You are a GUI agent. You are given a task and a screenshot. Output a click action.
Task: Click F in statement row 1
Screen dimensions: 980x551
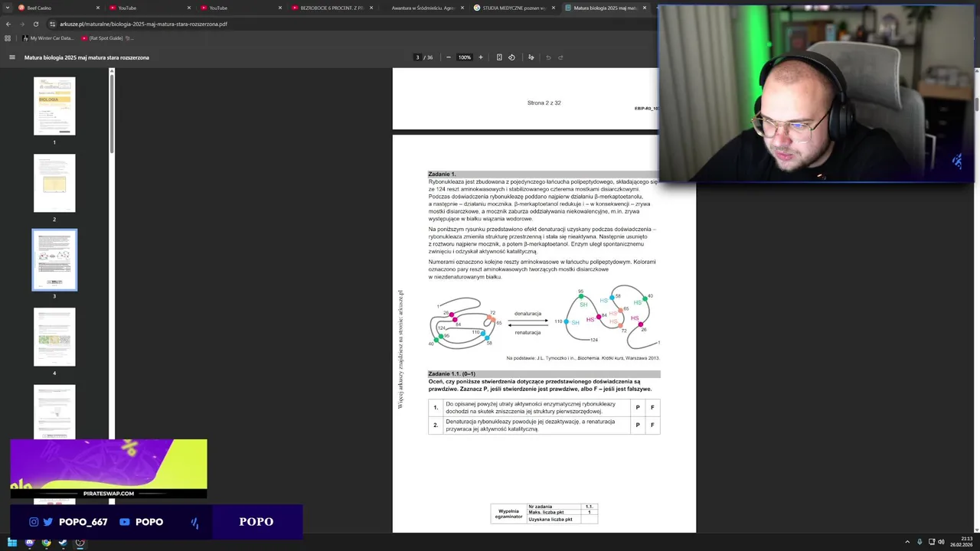coord(652,408)
